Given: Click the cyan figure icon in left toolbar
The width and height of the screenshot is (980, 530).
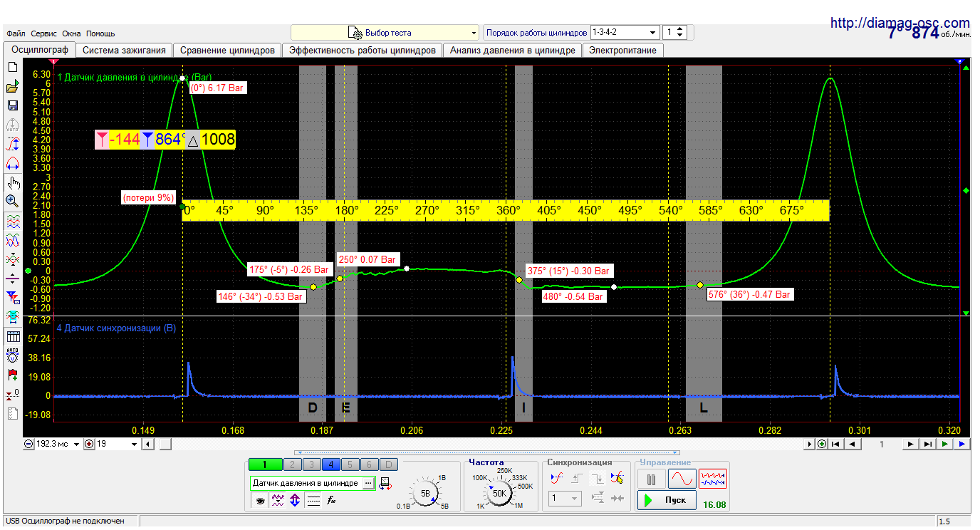Looking at the screenshot, I should coord(12,316).
